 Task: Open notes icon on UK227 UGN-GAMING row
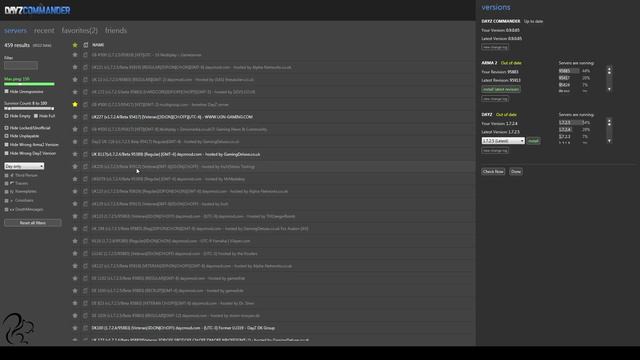(x=86, y=117)
